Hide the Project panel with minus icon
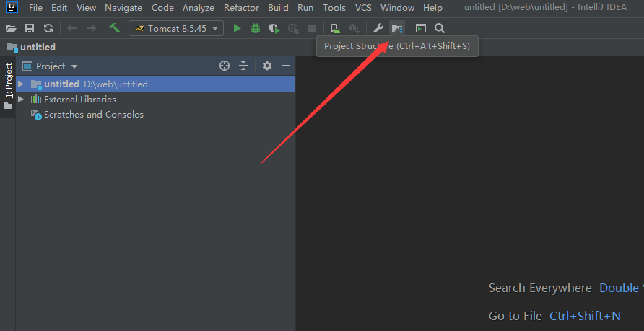644x331 pixels. (286, 66)
